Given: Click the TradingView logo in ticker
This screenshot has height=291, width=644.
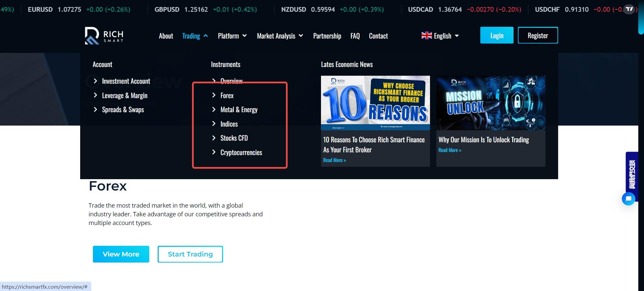Looking at the screenshot, I should pyautogui.click(x=630, y=9).
